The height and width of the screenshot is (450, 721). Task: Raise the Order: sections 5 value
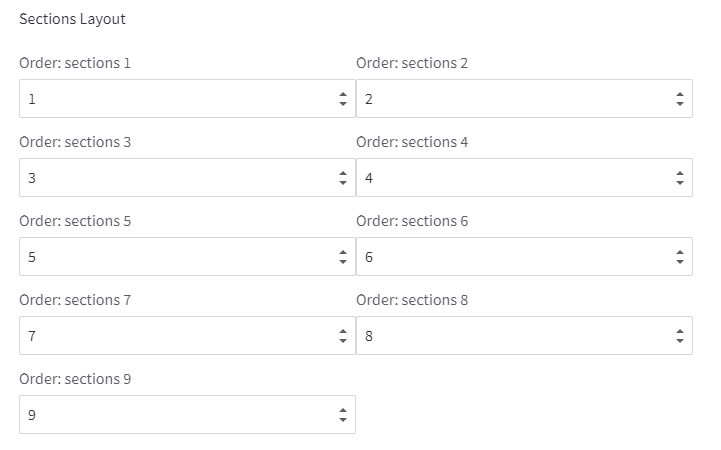tap(343, 252)
